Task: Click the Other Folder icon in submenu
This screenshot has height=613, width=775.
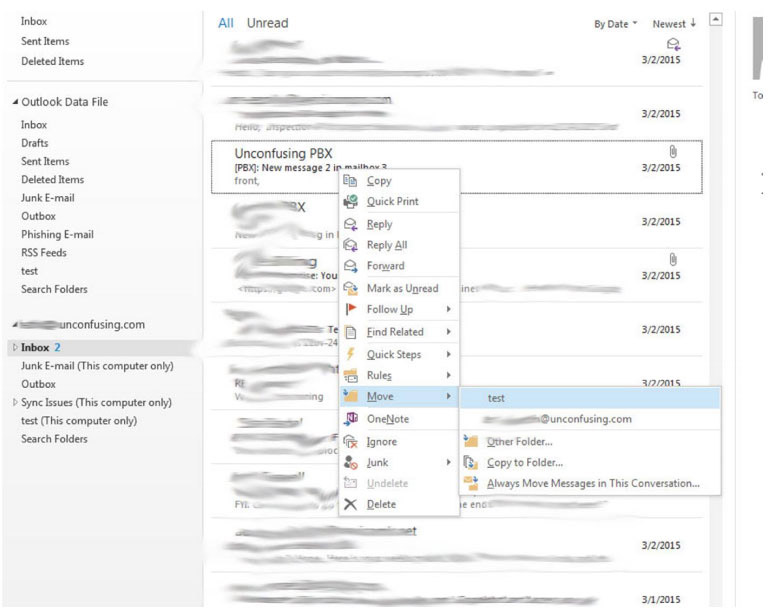Action: (x=471, y=441)
